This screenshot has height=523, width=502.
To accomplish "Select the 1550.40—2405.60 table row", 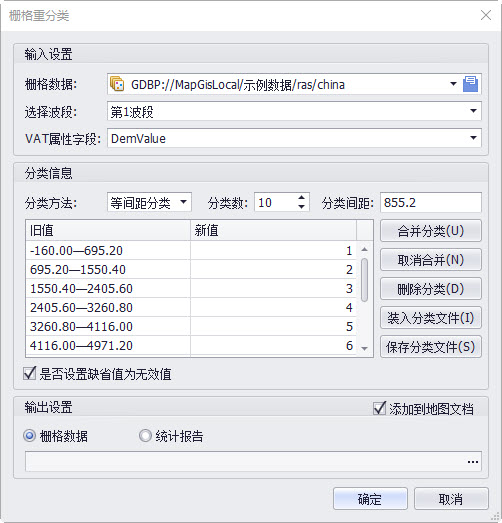I will click(191, 289).
